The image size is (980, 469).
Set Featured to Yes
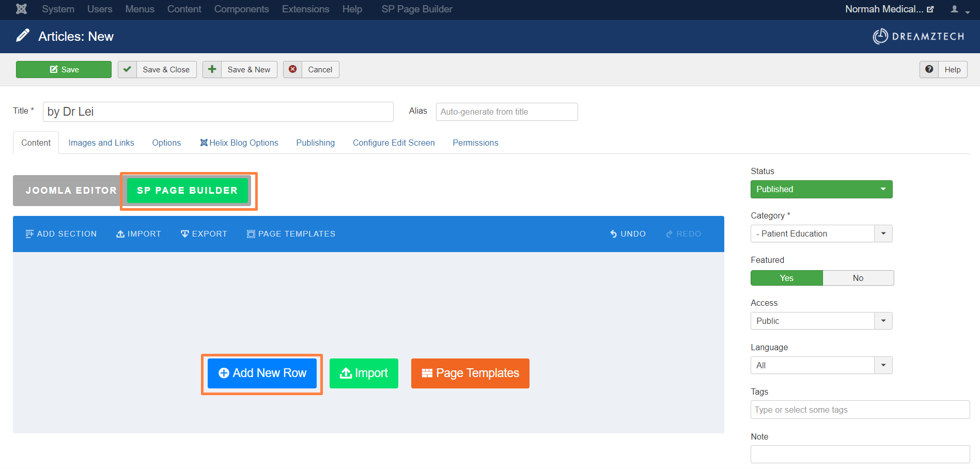click(x=786, y=278)
